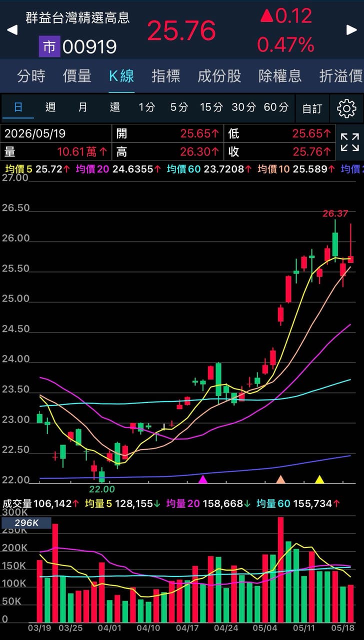Screen dimensions: 364x640
Task: Go to previous stock with left arrow
Action: point(12,30)
